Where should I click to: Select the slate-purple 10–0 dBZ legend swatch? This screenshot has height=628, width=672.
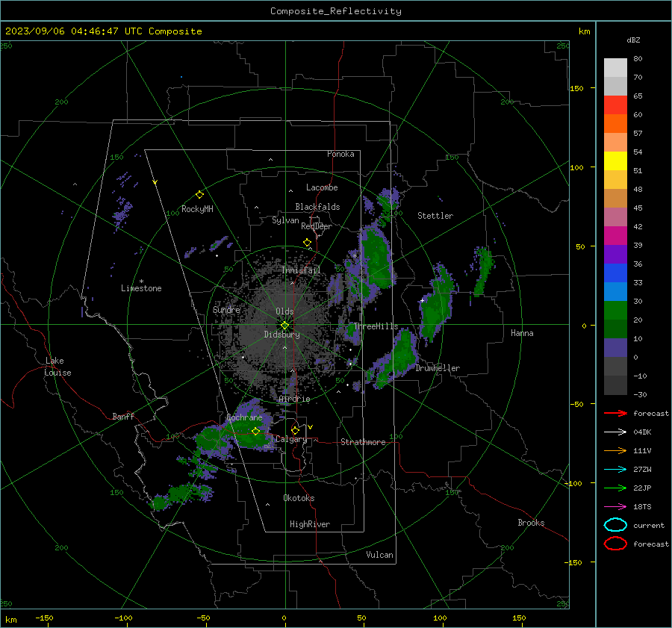615,348
